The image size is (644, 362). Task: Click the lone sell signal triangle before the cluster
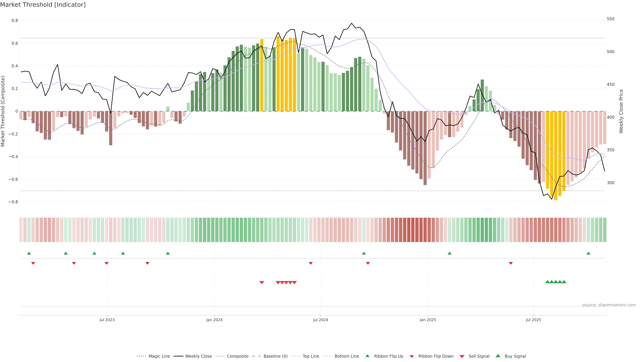(262, 283)
